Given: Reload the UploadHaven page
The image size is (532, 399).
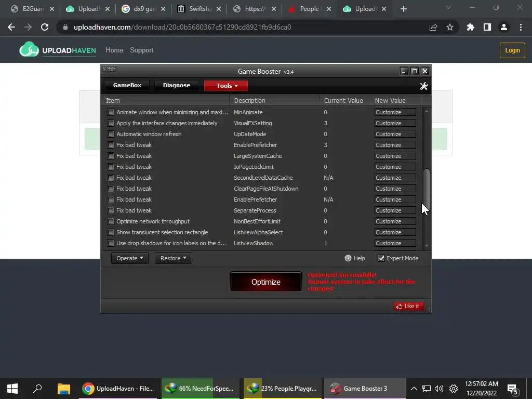Looking at the screenshot, I should click(x=45, y=27).
